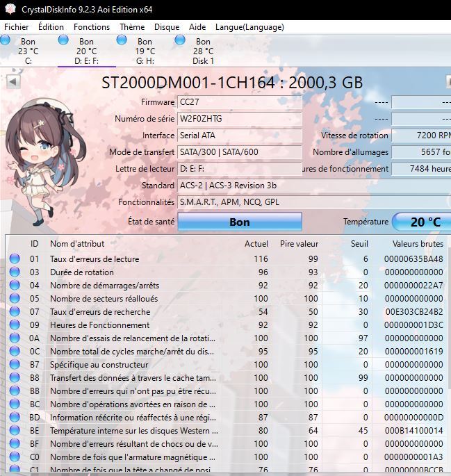Open the Disque menu
The width and height of the screenshot is (451, 476).
[x=167, y=27]
